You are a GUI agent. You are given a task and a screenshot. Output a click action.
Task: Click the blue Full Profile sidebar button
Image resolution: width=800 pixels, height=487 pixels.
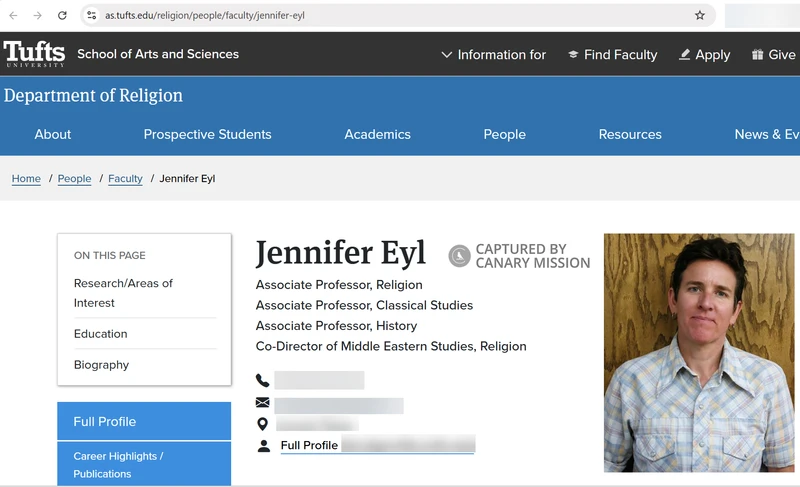144,421
